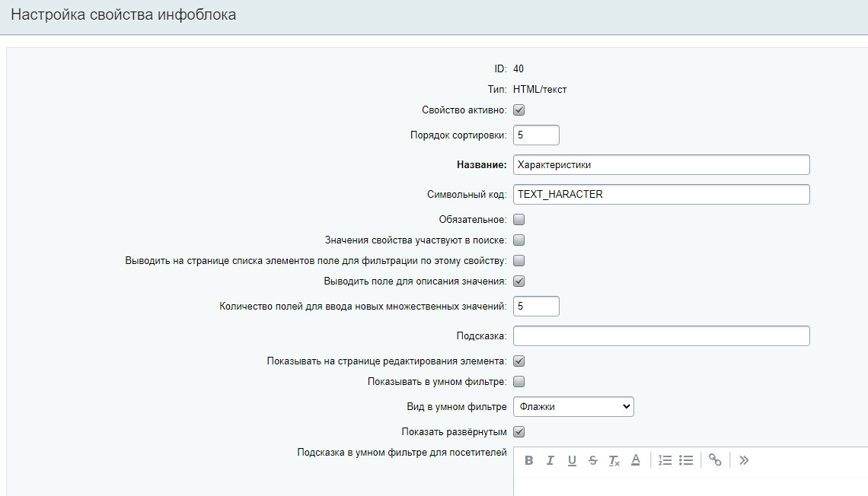Apply strikethrough text formatting
Viewport: 868px width, 496px height.
(x=593, y=460)
